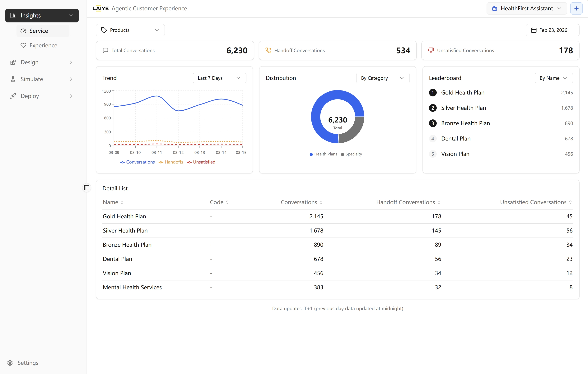Toggle the Handoffs series in chart legend
Viewport: 588px width, 374px height.
click(x=171, y=162)
